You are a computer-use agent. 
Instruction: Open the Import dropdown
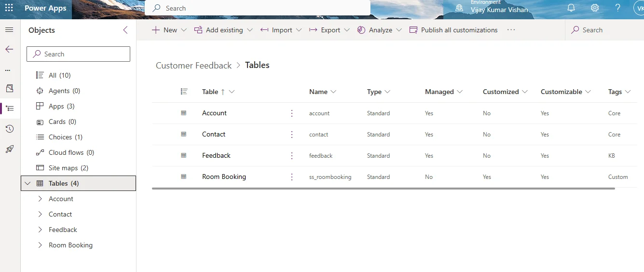281,30
